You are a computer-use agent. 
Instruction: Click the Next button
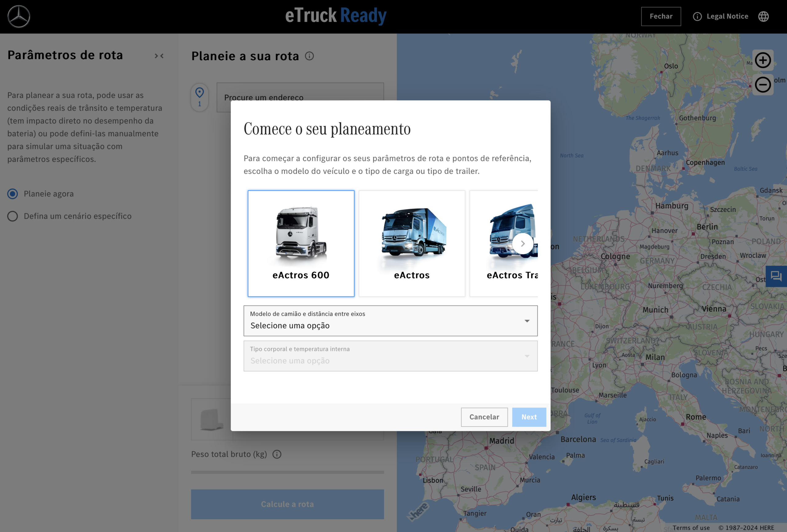coord(529,417)
